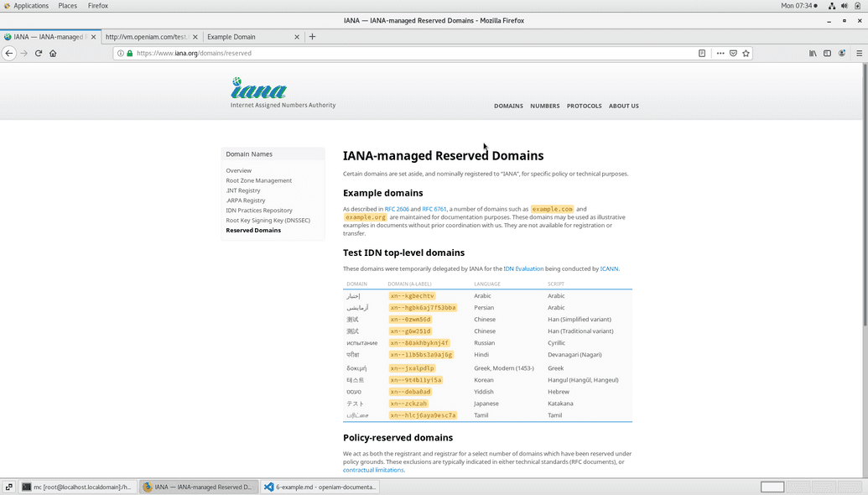Show sidebars using the toolbar icon
The width and height of the screenshot is (868, 495).
827,53
